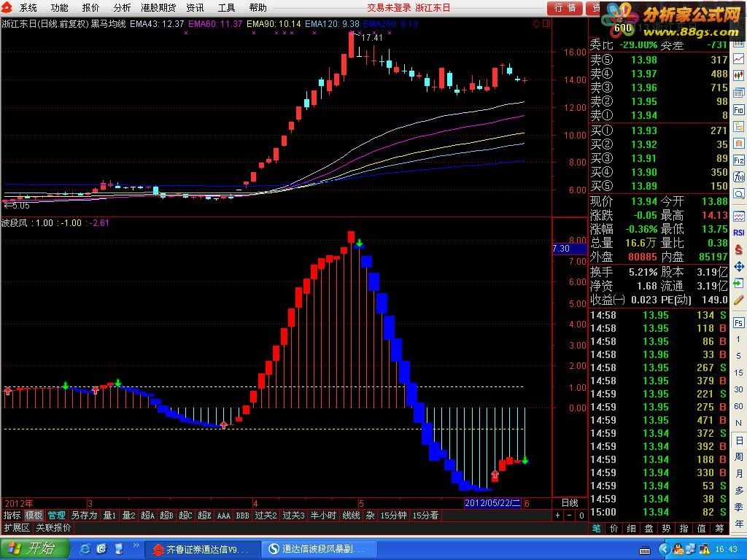Open the 分析 menu
The width and height of the screenshot is (747, 560).
pyautogui.click(x=123, y=7)
